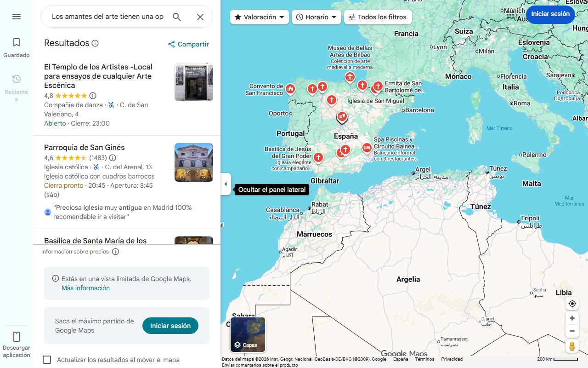588x368 pixels.
Task: Open the main navigation menu
Action: (x=17, y=17)
